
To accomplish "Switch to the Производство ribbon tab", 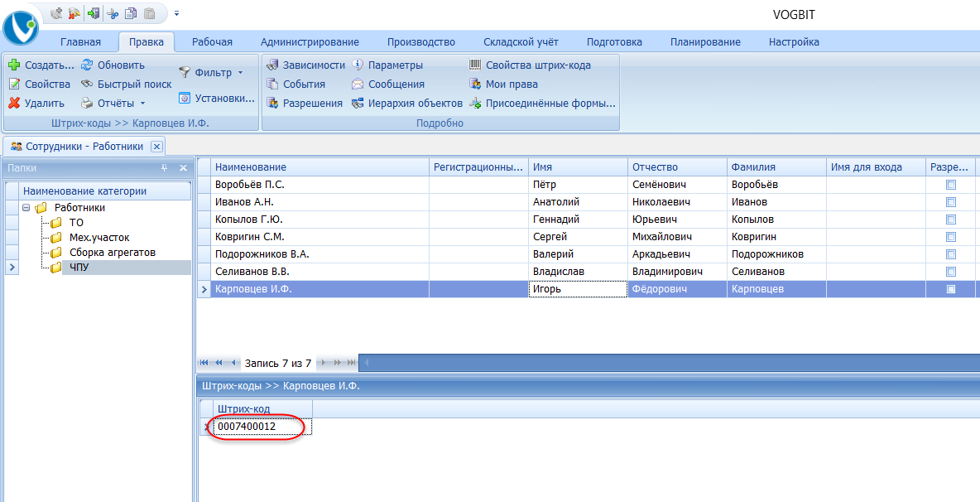I will (421, 41).
